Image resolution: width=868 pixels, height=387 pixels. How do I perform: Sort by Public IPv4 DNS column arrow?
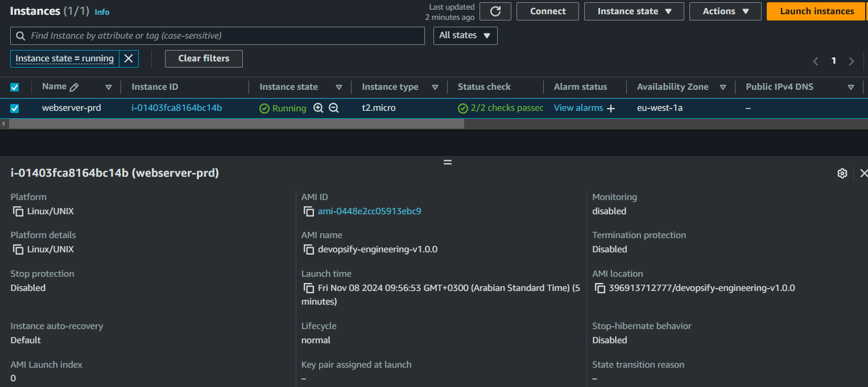coord(851,88)
